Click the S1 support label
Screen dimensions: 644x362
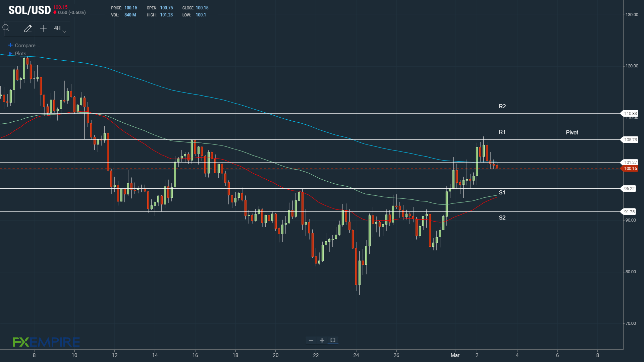tap(502, 192)
